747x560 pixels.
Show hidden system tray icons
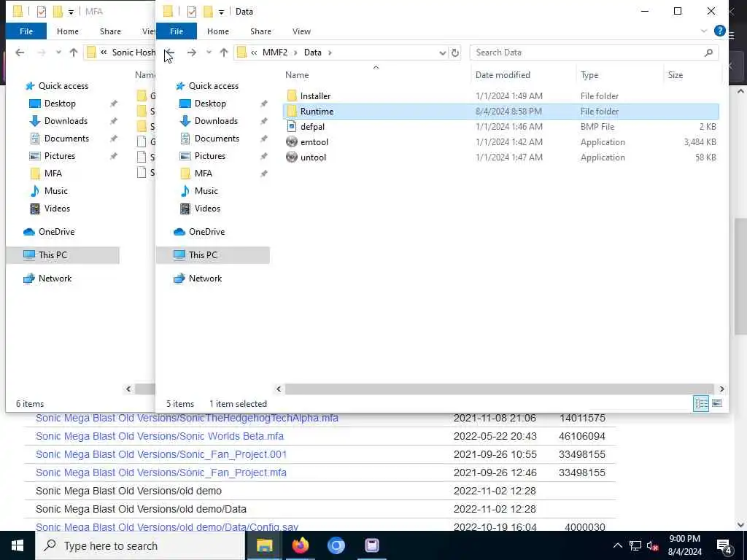point(617,545)
